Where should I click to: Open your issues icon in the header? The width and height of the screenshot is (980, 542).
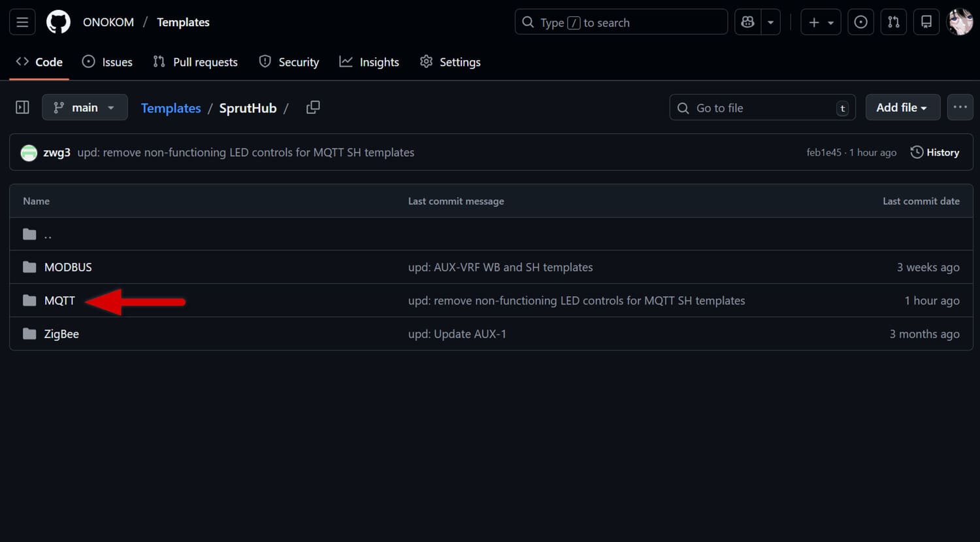click(860, 22)
